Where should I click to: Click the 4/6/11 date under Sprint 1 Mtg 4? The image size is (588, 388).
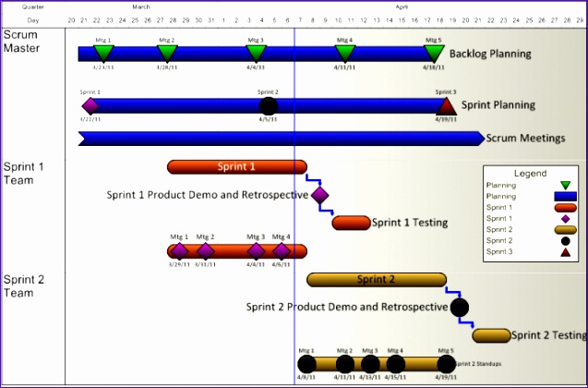282,264
